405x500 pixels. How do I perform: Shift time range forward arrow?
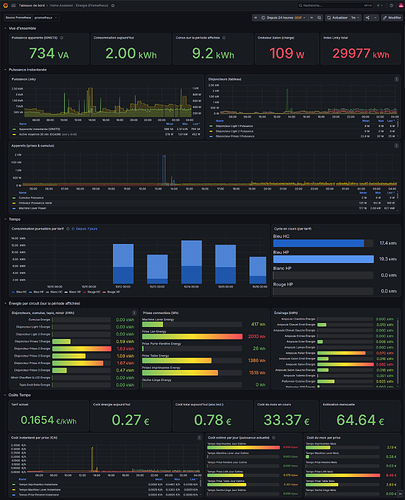point(312,18)
